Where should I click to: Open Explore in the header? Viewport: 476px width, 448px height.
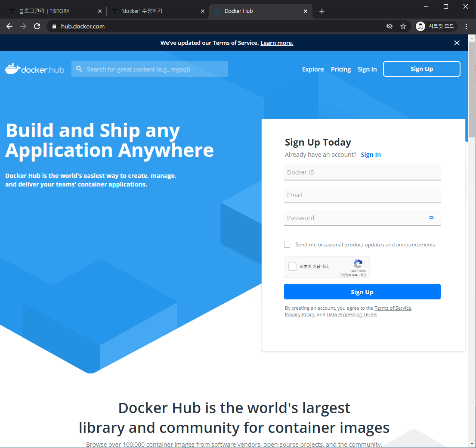pos(313,69)
